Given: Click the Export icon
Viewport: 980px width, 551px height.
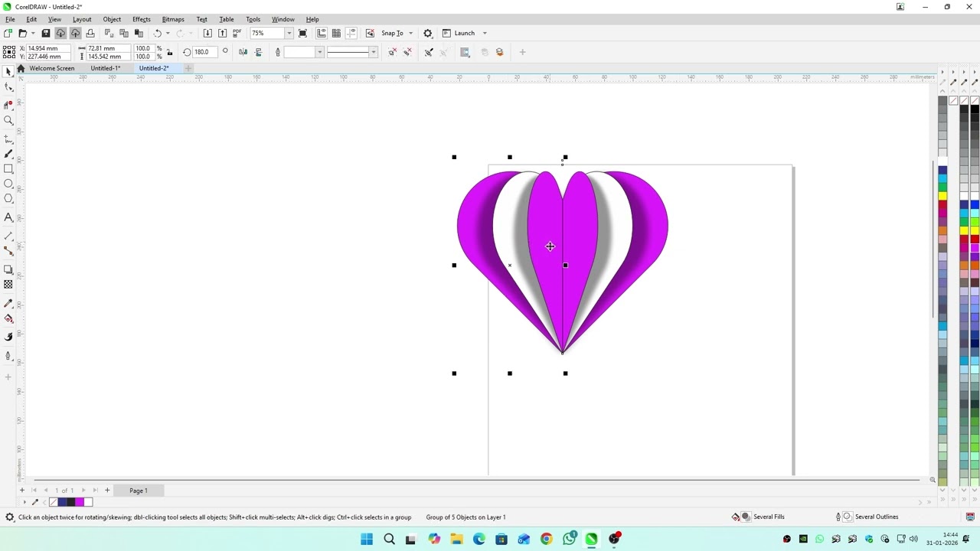Looking at the screenshot, I should tap(222, 33).
